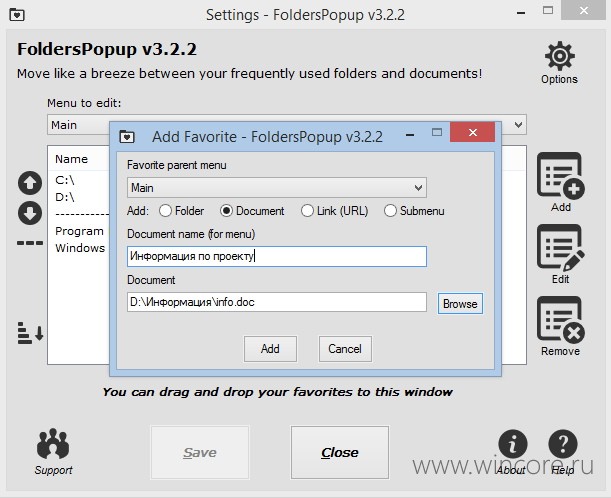
Task: Click the Settings window title bar app icon
Action: pyautogui.click(x=17, y=15)
